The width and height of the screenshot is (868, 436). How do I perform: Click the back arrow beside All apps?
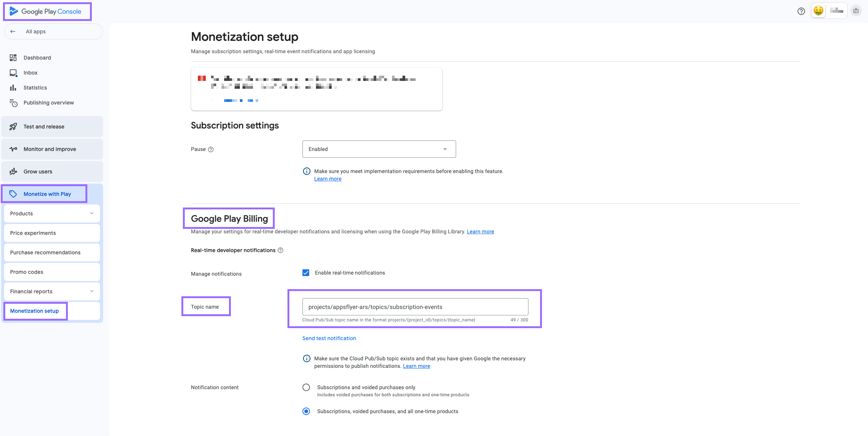click(x=13, y=31)
